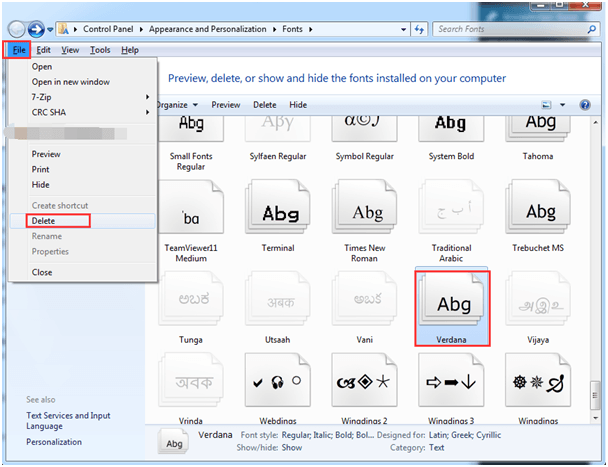Click the change view icon

point(546,105)
